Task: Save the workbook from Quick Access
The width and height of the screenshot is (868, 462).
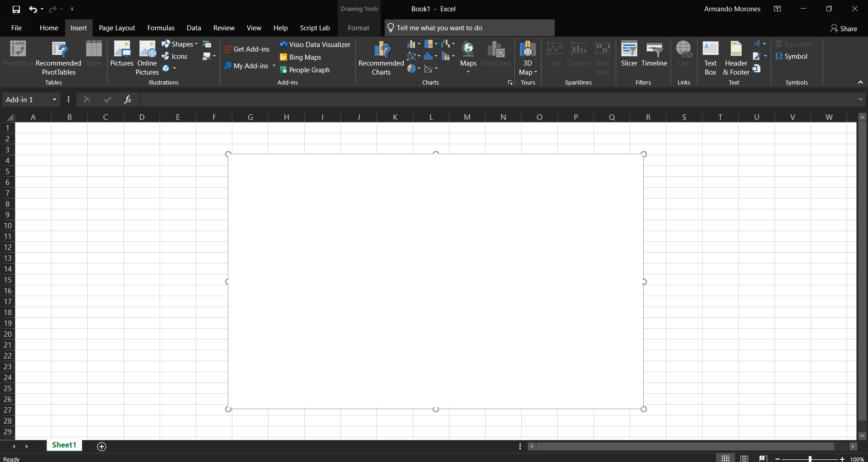Action: 16,9
